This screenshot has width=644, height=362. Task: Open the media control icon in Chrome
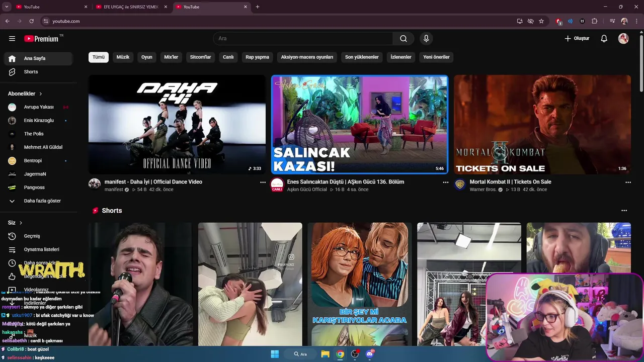click(612, 21)
